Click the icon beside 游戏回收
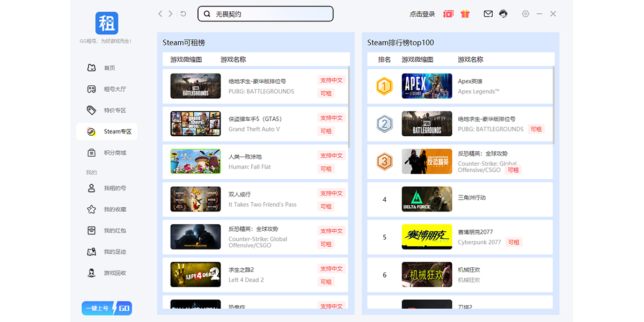Image resolution: width=644 pixels, height=322 pixels. coord(92,273)
